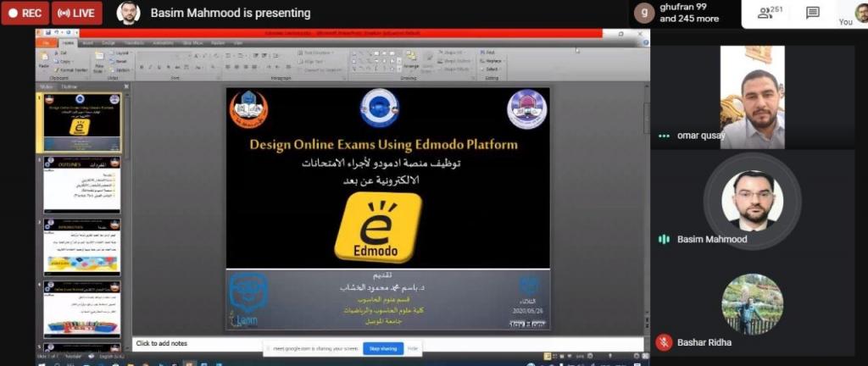The height and width of the screenshot is (366, 868).
Task: Open the participants list icon
Action: (769, 13)
